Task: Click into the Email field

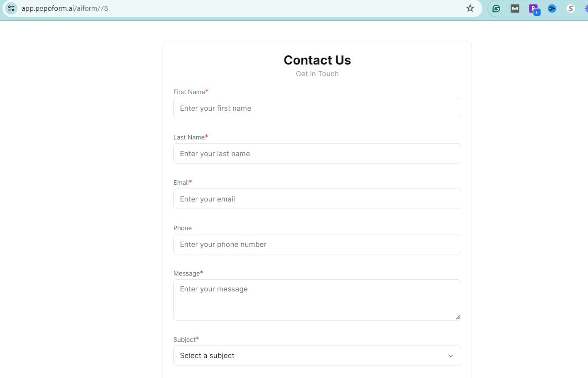Action: tap(317, 199)
